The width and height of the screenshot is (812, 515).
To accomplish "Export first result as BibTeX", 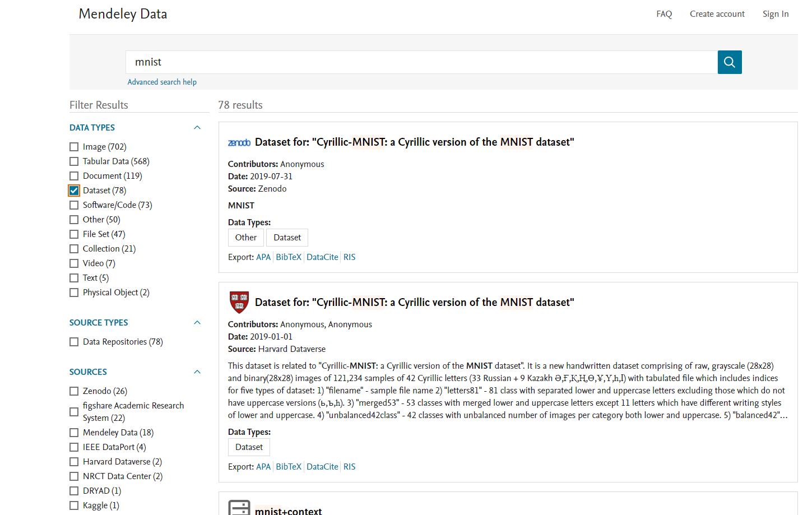I will (x=289, y=257).
